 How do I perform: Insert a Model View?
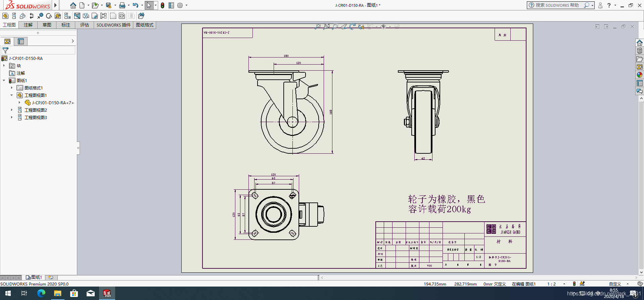(5, 16)
